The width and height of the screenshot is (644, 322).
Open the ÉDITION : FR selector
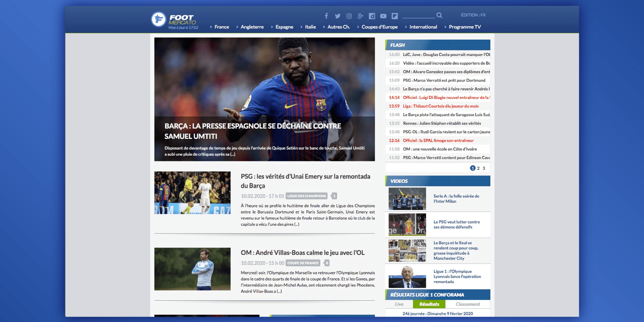[473, 15]
